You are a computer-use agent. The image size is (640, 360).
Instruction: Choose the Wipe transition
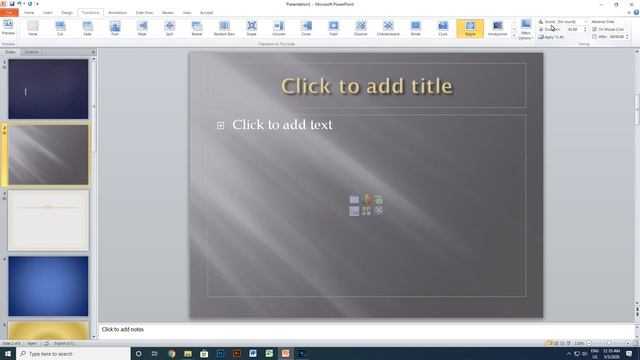(142, 28)
